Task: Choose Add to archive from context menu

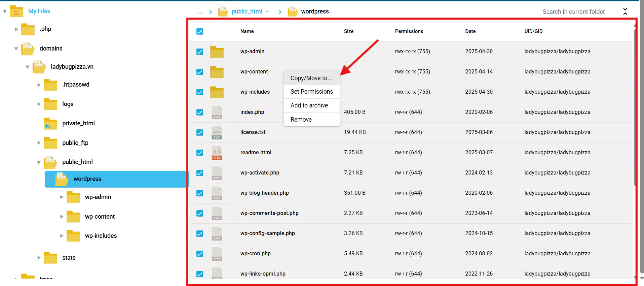Action: (x=312, y=105)
